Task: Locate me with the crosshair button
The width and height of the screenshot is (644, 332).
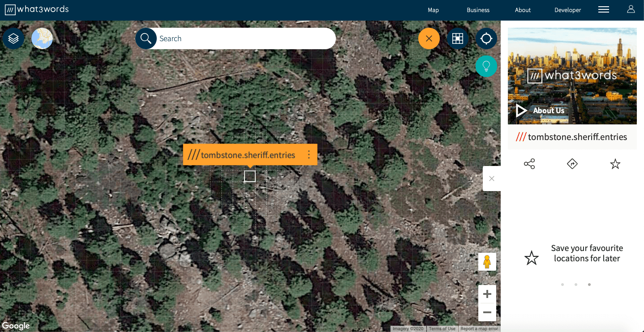Action: coord(486,38)
